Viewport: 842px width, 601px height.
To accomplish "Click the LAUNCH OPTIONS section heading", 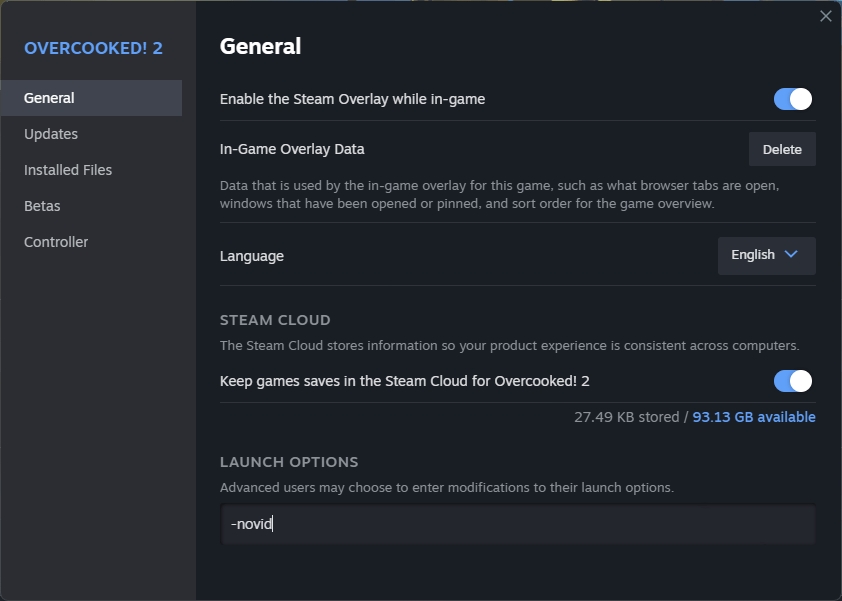I will [x=289, y=462].
